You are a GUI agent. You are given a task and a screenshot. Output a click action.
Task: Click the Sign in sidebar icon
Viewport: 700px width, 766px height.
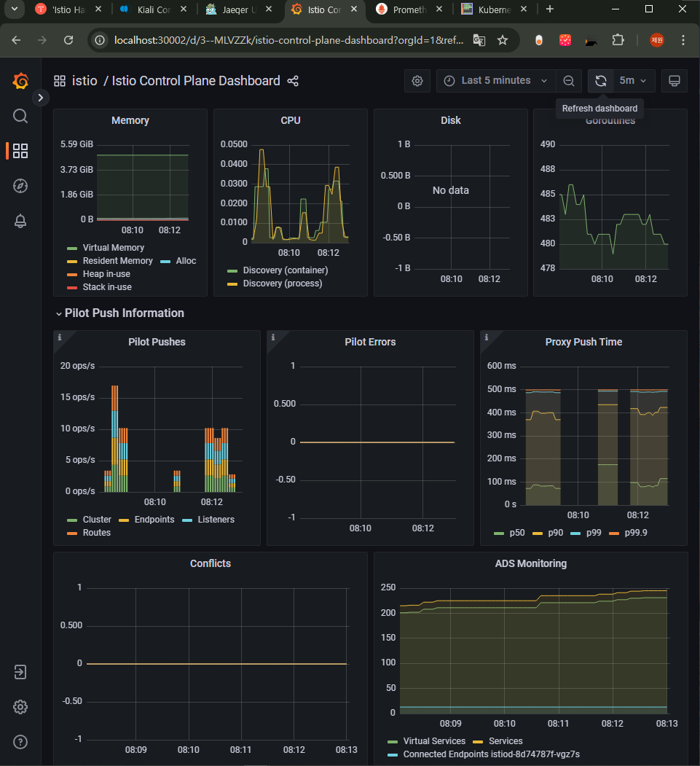tap(20, 672)
